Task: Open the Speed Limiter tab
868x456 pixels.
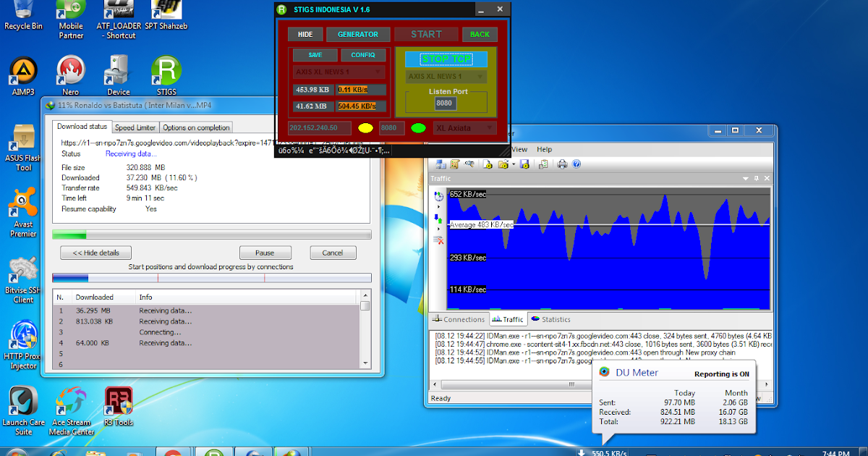Action: pos(135,127)
